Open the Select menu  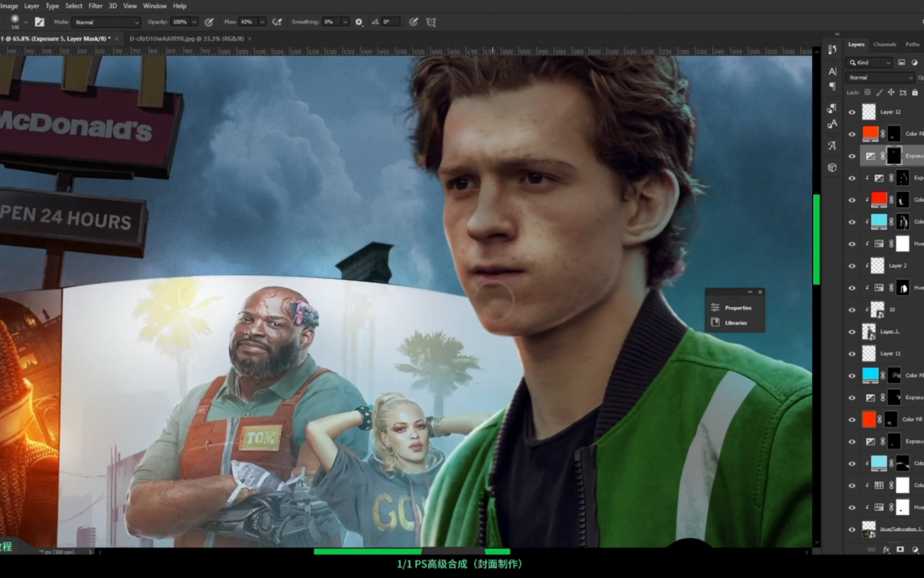tap(74, 6)
